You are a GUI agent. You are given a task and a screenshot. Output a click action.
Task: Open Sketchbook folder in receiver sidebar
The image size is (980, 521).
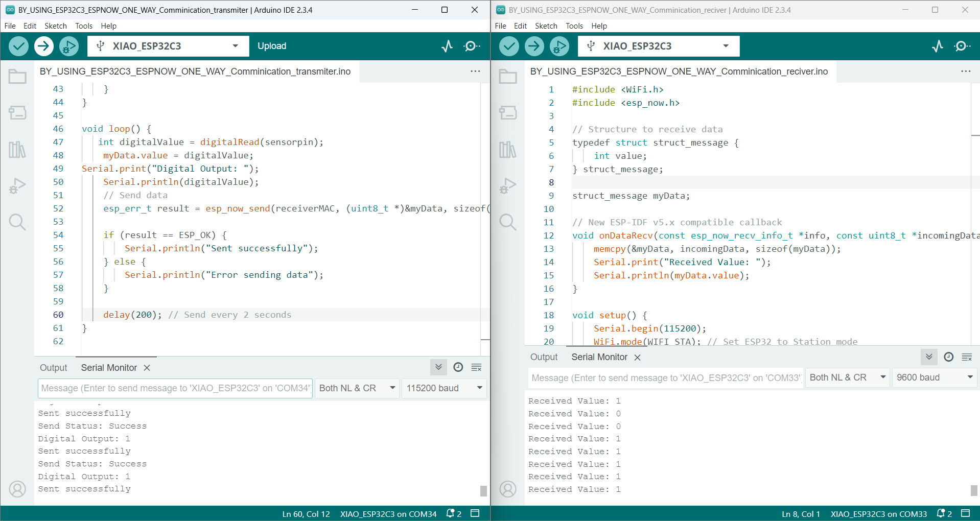point(508,77)
